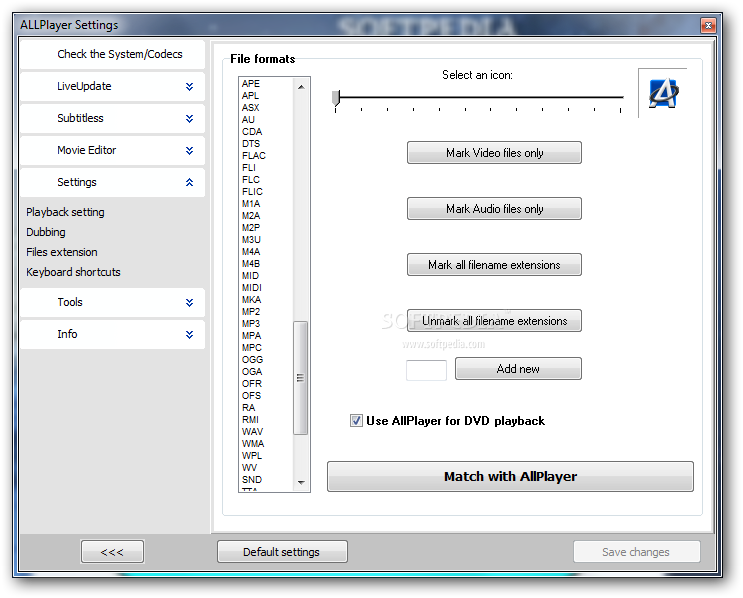Click Unmark all filename extensions button
Viewport: 743px width, 598px height.
[494, 321]
